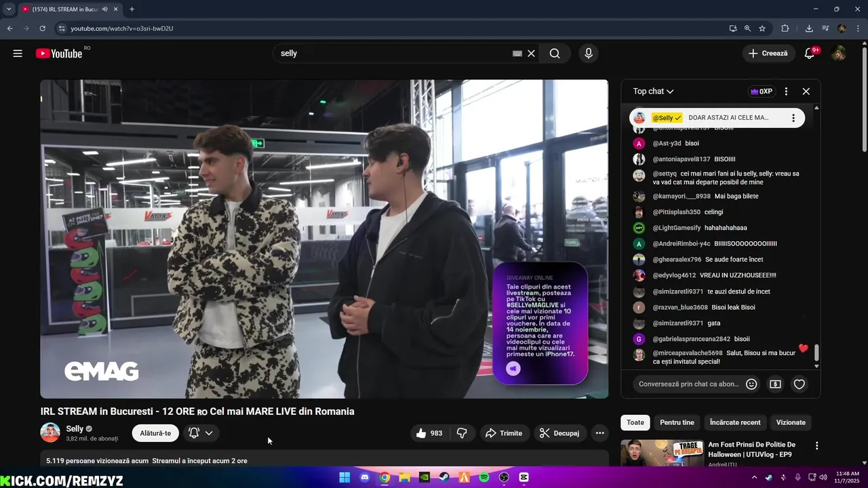Click the Alătură-te join button

tap(155, 433)
